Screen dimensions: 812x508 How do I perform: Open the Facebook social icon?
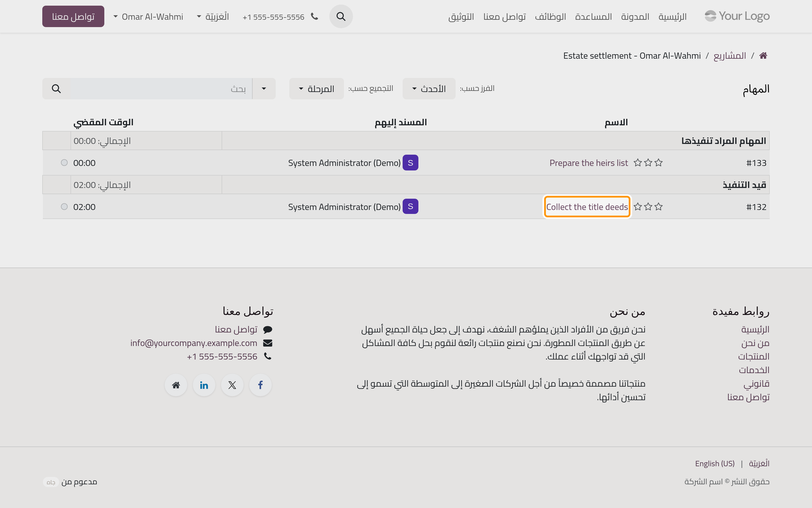pos(261,385)
